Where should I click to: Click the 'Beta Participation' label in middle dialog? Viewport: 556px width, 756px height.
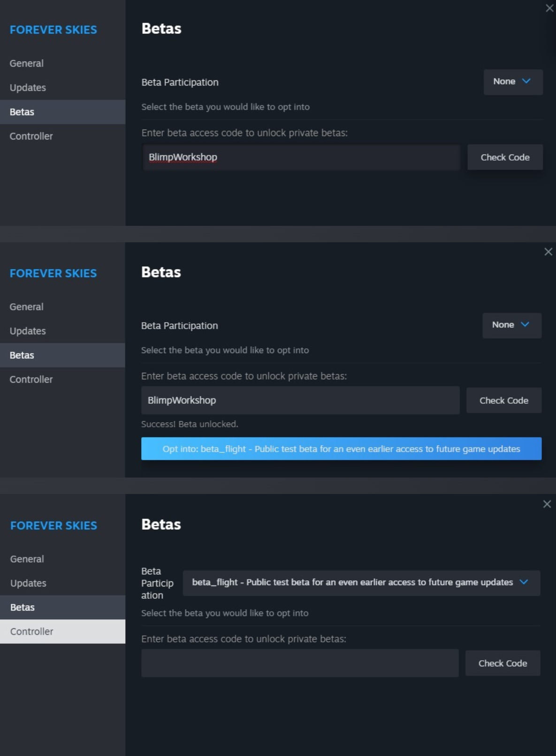pyautogui.click(x=180, y=326)
